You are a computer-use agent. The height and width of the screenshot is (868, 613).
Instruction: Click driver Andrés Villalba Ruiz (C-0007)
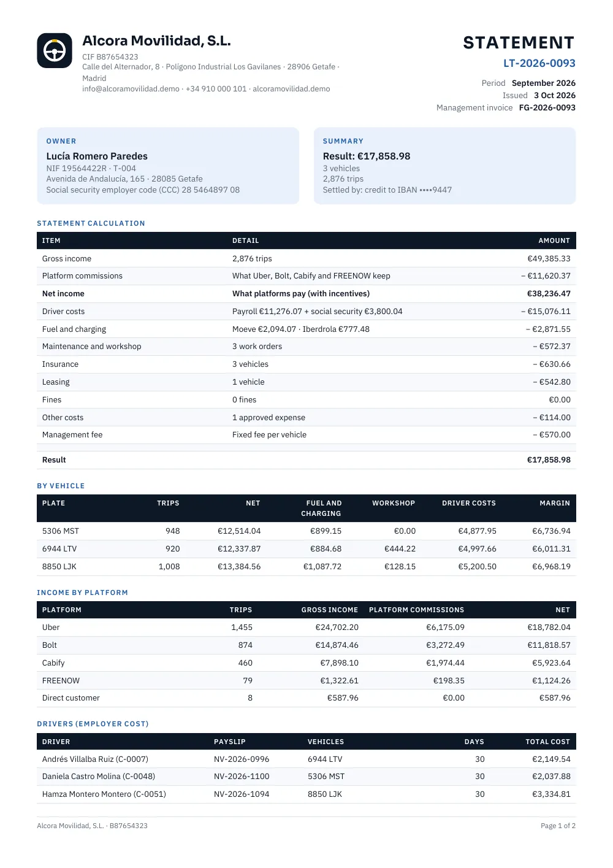[96, 759]
